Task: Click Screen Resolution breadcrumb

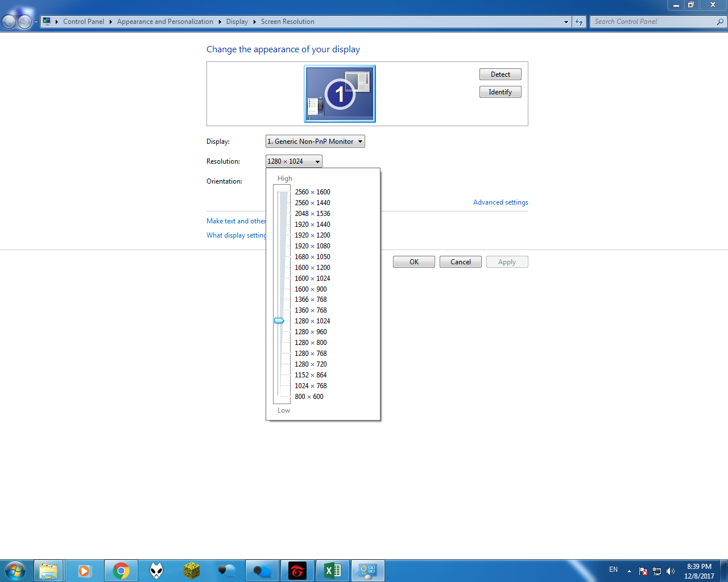Action: 288,22
